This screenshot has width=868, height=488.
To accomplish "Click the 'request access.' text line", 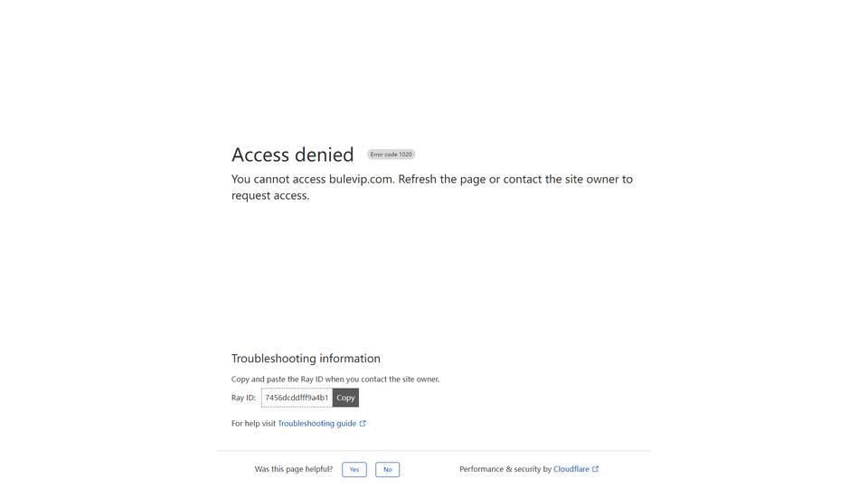I will pyautogui.click(x=270, y=196).
